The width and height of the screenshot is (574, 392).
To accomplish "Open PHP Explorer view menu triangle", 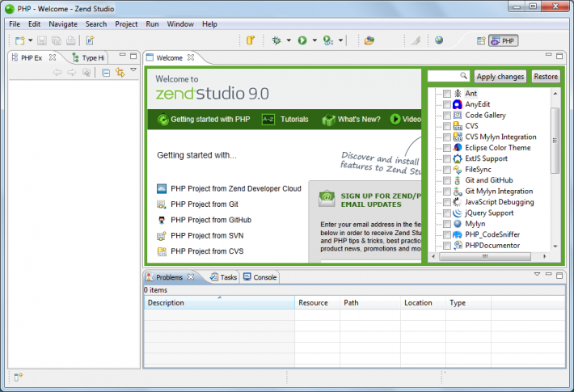I will point(133,70).
